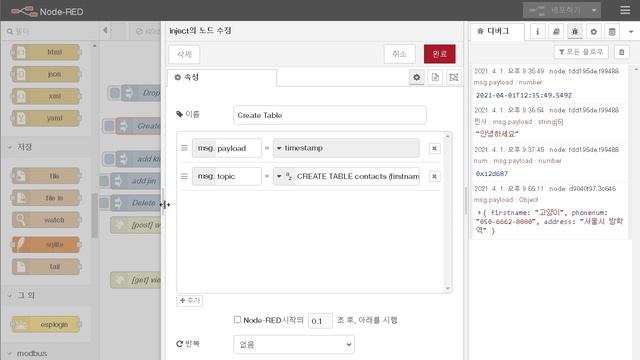Select the esplogin node in the palette

[46, 324]
